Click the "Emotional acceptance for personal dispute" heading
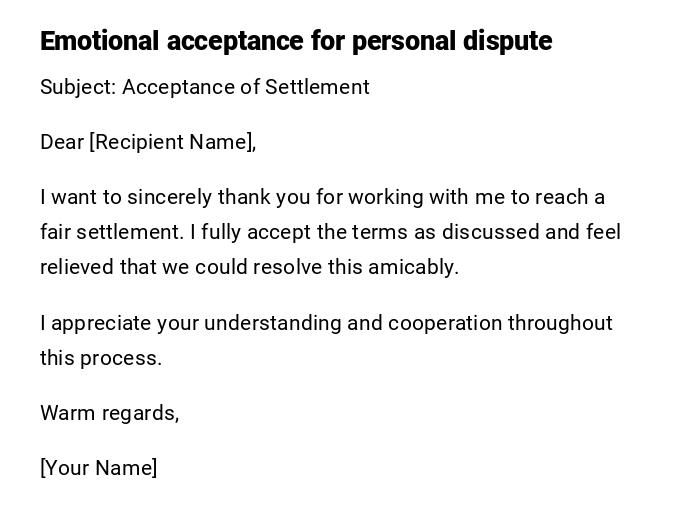This screenshot has width=700, height=530. [296, 41]
